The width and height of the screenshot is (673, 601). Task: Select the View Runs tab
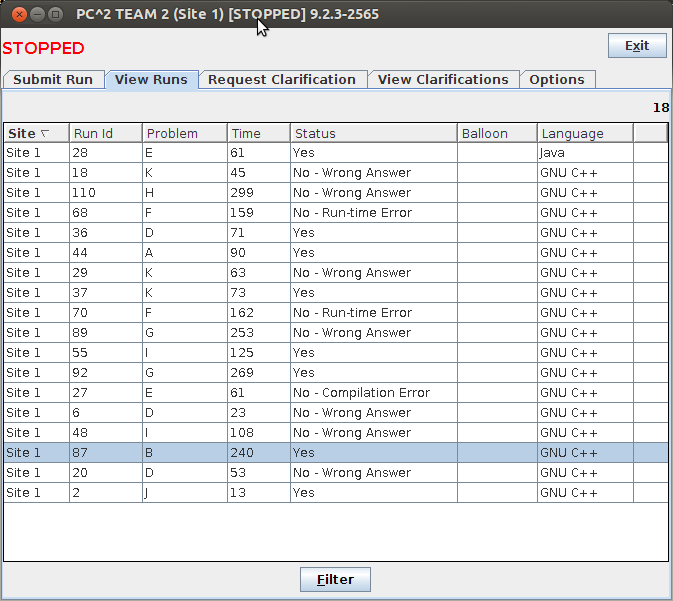tap(151, 80)
